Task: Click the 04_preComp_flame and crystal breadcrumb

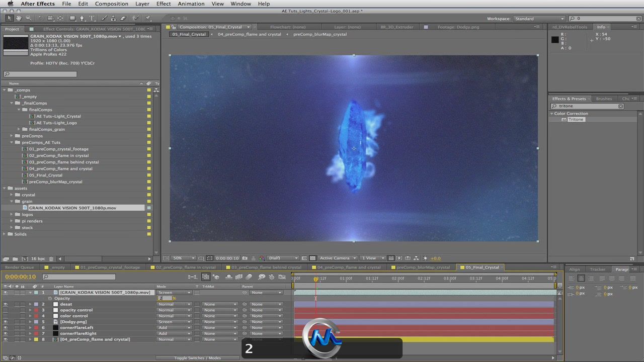Action: (250, 34)
